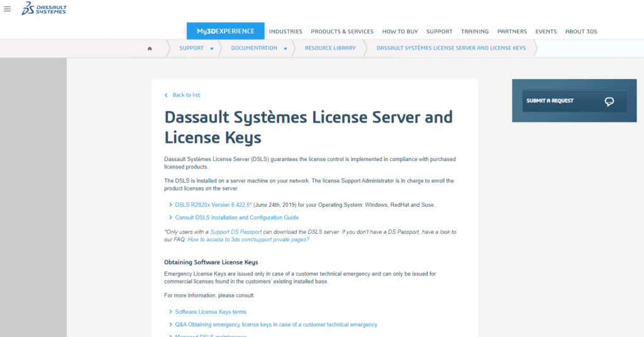Open the hamburger menu icon
The image size is (644, 337).
[x=8, y=9]
